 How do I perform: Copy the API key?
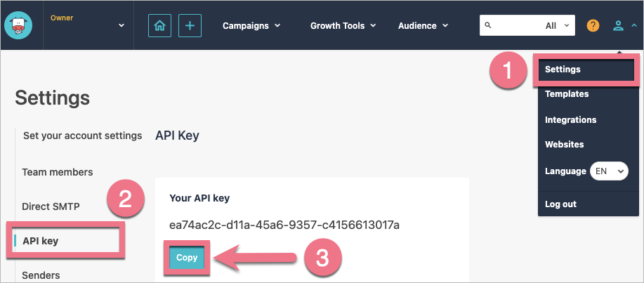pos(187,258)
